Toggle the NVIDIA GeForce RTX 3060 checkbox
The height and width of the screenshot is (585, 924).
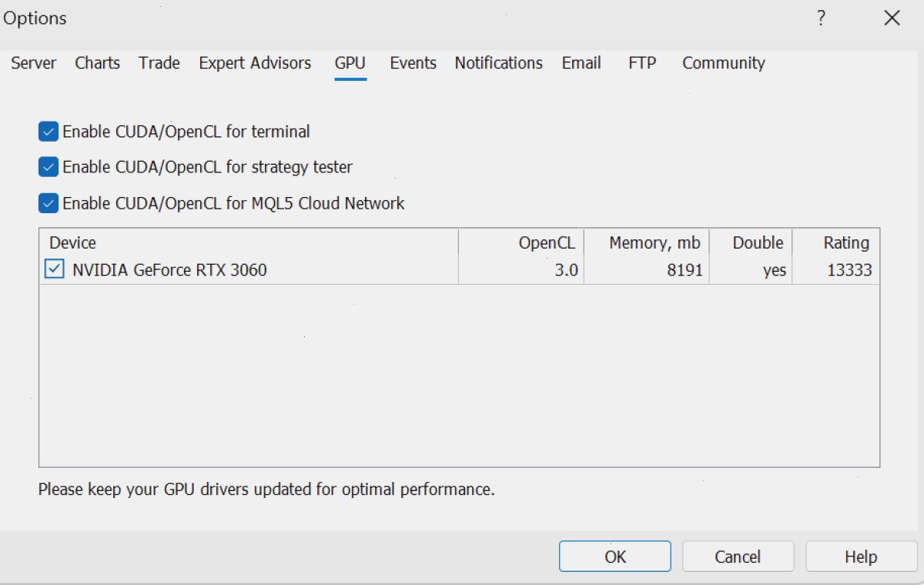tap(55, 269)
